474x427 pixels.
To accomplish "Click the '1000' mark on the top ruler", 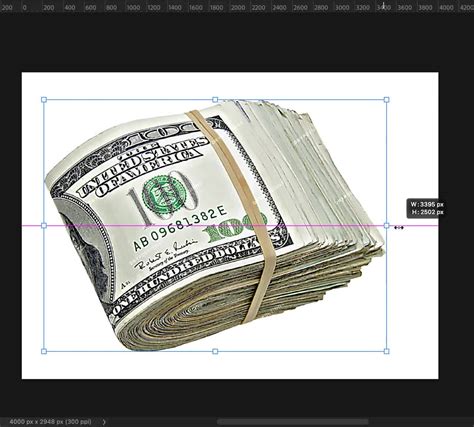I will coord(133,7).
